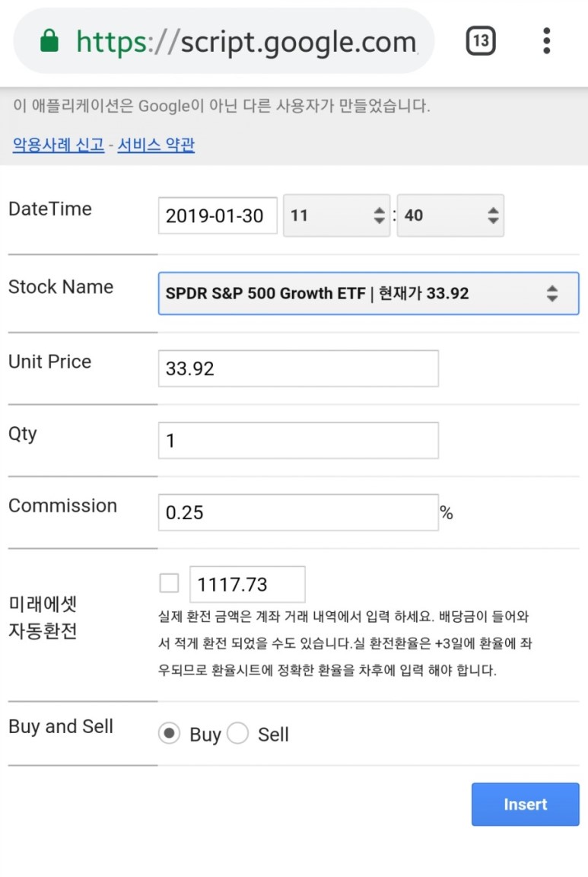
Task: Tap the green lock security icon
Action: pyautogui.click(x=49, y=41)
